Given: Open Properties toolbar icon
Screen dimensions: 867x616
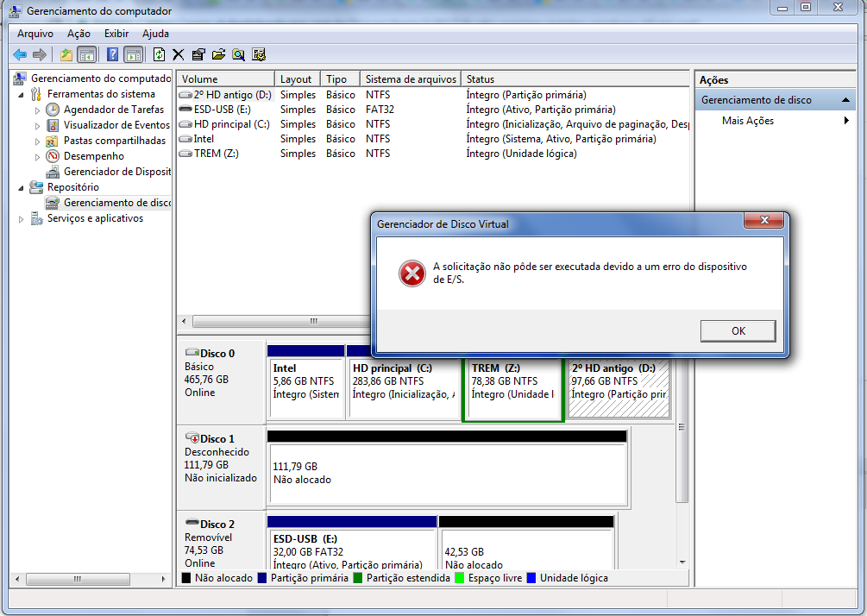Looking at the screenshot, I should pyautogui.click(x=198, y=54).
